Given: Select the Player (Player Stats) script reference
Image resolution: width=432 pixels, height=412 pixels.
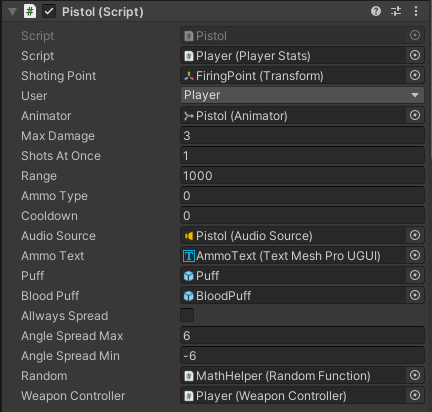Looking at the screenshot, I should click(293, 56).
